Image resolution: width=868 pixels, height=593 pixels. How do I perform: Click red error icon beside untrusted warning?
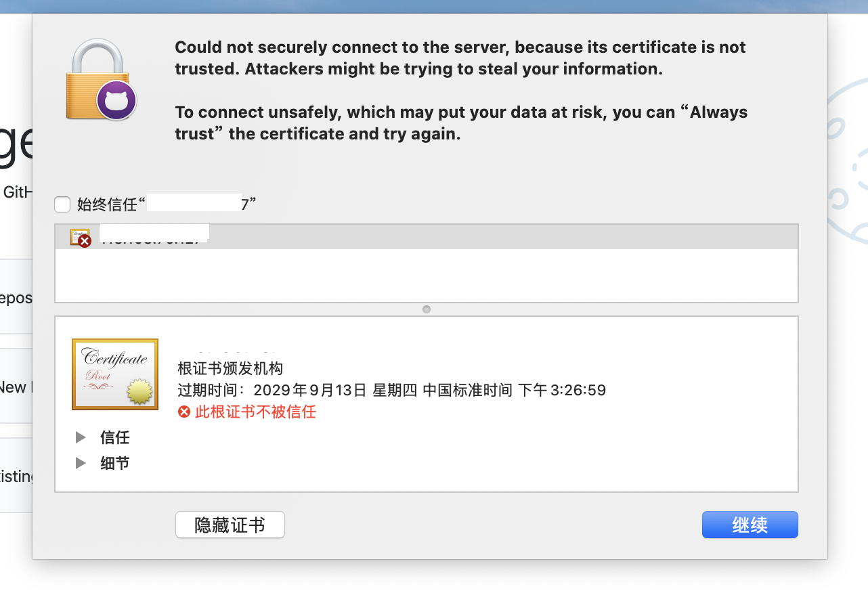[x=184, y=412]
